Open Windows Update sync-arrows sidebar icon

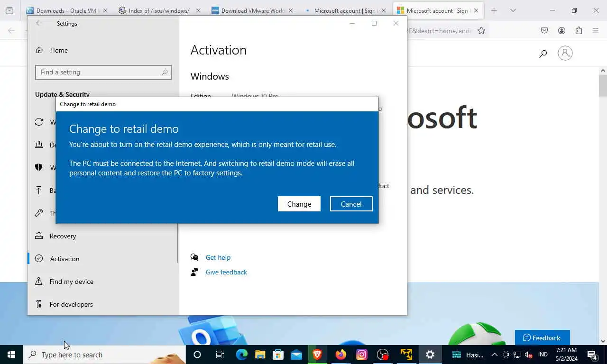click(x=39, y=122)
